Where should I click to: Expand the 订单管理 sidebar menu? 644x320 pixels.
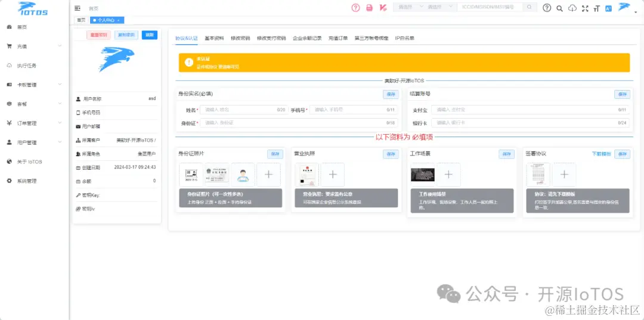[35, 123]
